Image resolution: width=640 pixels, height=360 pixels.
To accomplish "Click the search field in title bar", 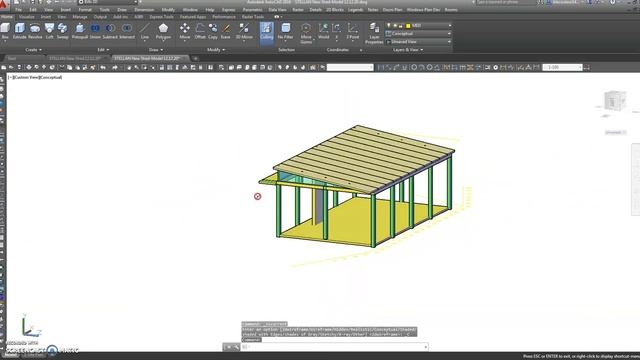I will coord(506,2).
